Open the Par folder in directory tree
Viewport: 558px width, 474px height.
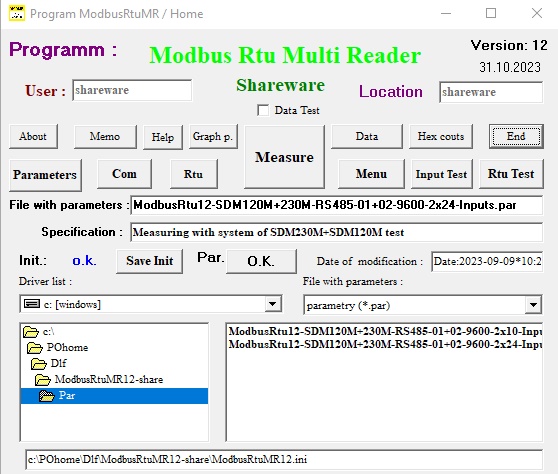click(114, 396)
